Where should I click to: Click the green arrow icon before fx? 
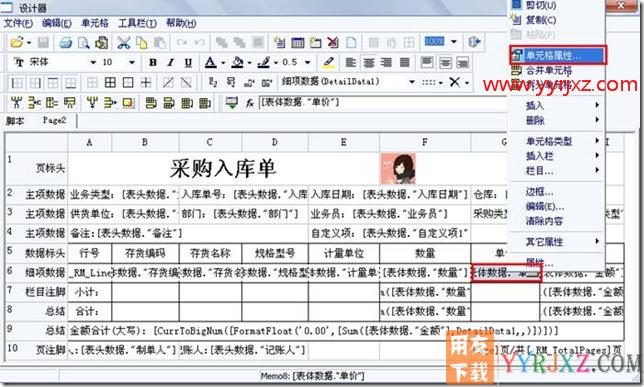click(x=232, y=103)
